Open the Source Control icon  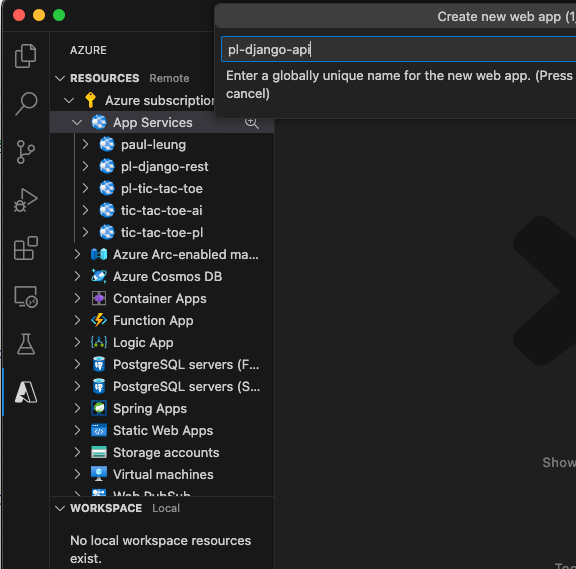click(26, 152)
